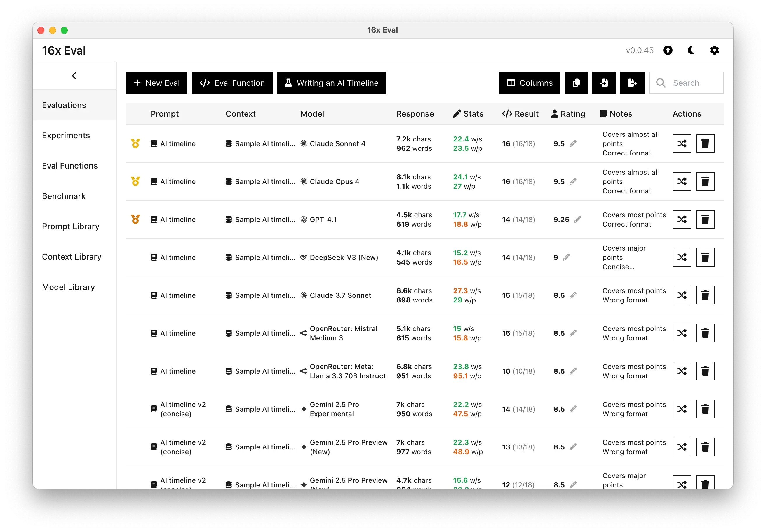Screen dimensions: 766x532
Task: Open Sample AI timeline context in GPT-4.1 row
Action: click(260, 219)
